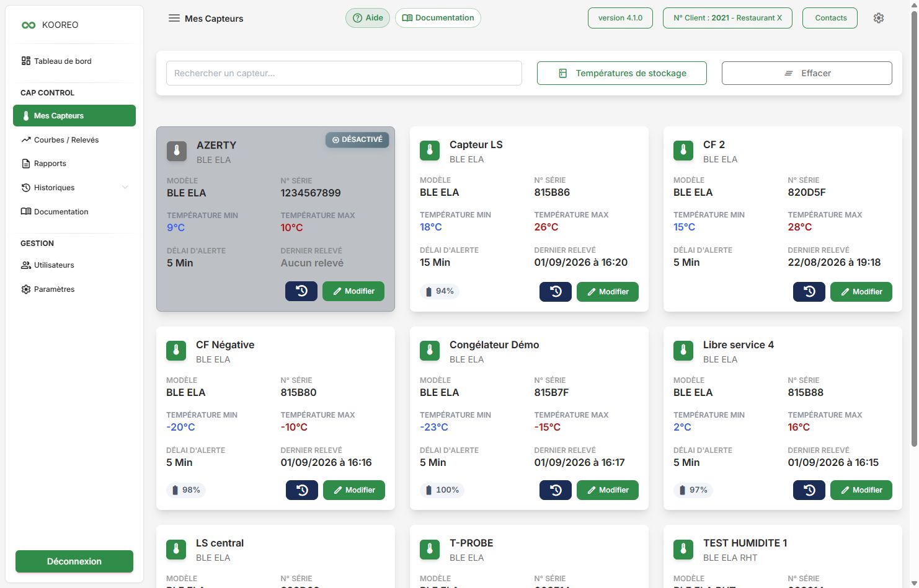Viewport: 919px width, 588px height.
Task: Click the Effacer button
Action: (x=807, y=73)
